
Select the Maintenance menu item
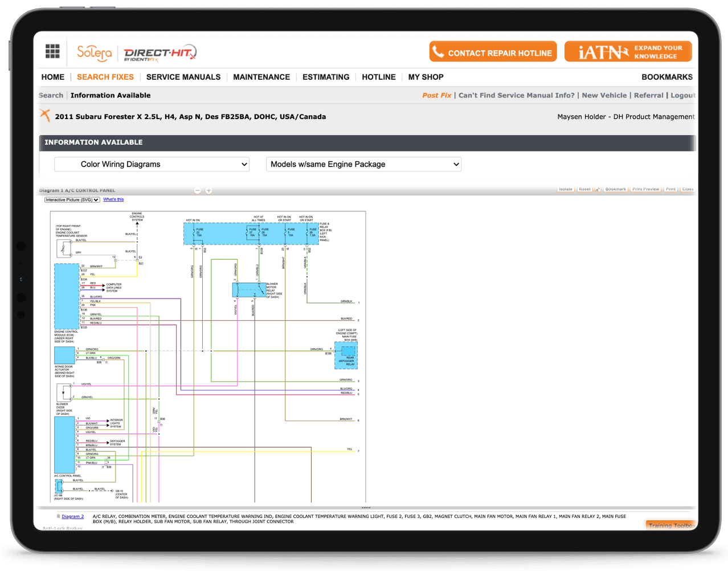point(261,77)
